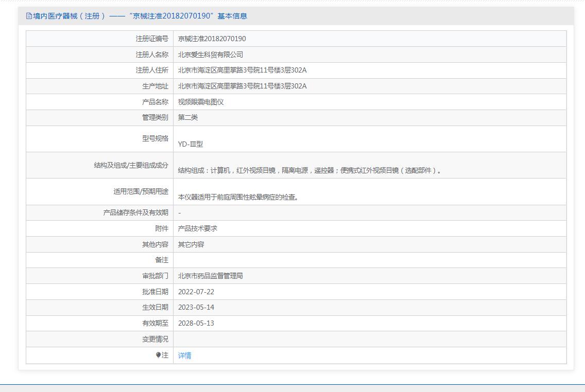This screenshot has height=392, width=585.
Task: Click the 注册人住所 row label
Action: 152,70
